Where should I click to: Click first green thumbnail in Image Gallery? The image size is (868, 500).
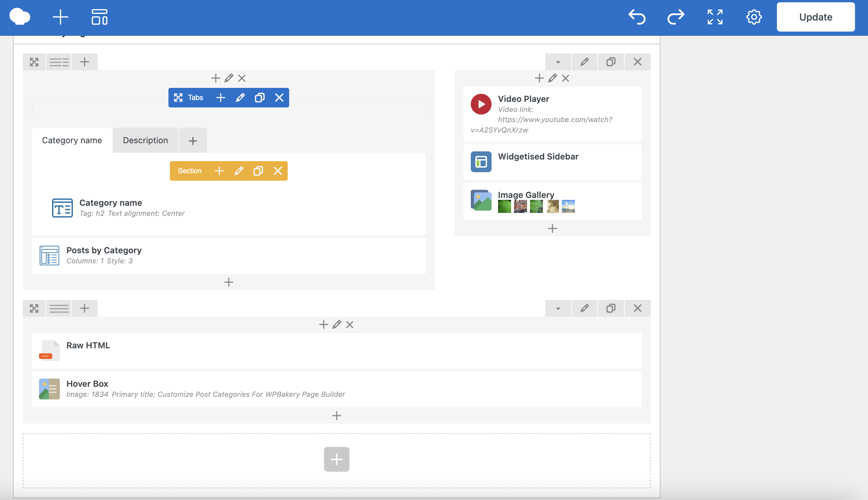(x=504, y=207)
